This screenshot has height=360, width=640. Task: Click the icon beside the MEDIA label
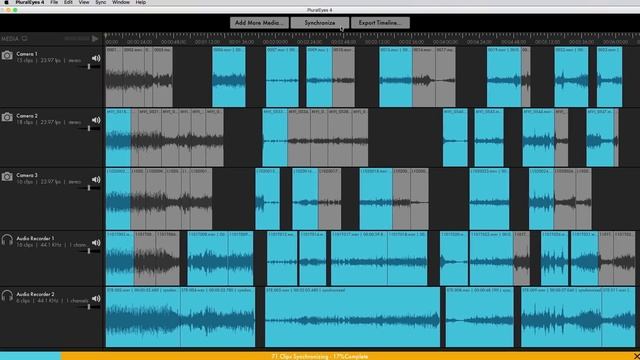tap(24, 38)
